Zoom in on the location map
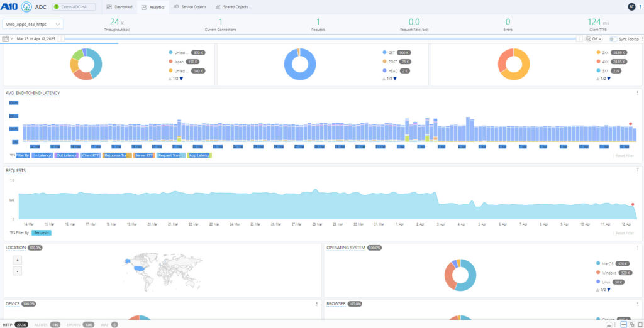This screenshot has height=328, width=644. (x=18, y=260)
